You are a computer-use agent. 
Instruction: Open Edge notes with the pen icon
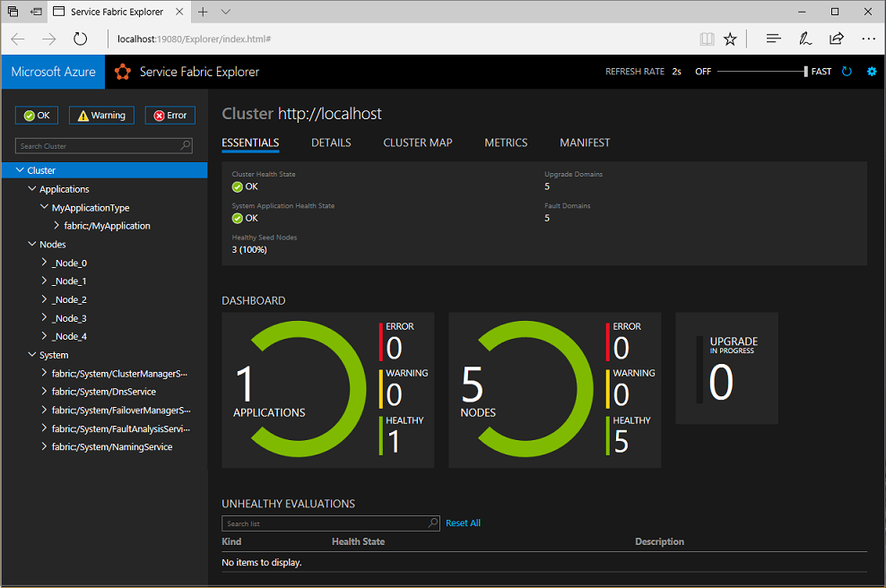pyautogui.click(x=804, y=39)
